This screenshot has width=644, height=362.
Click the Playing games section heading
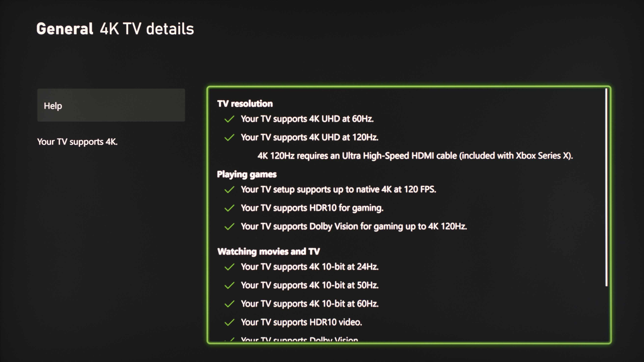coord(247,174)
